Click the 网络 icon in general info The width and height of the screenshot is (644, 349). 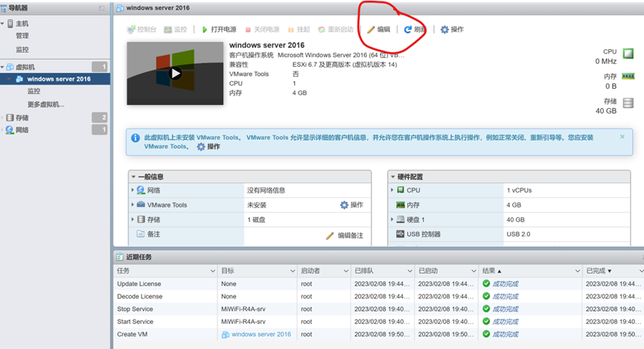pyautogui.click(x=141, y=190)
